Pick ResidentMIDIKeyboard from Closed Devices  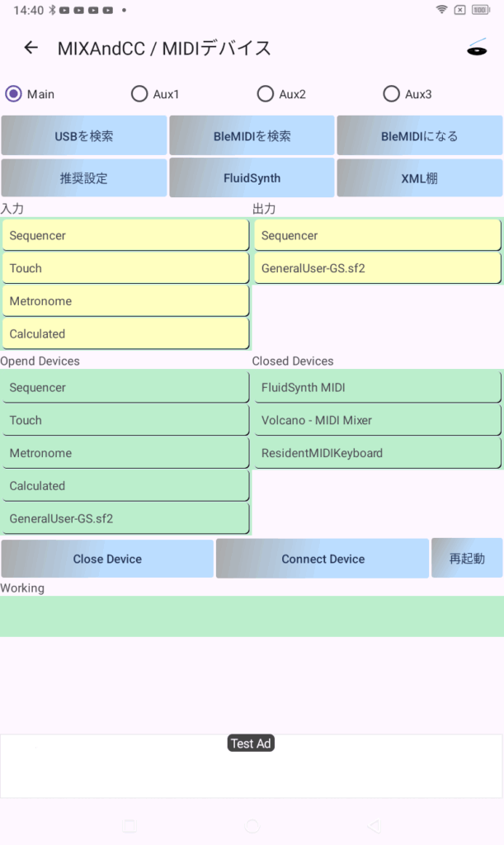[x=377, y=453]
